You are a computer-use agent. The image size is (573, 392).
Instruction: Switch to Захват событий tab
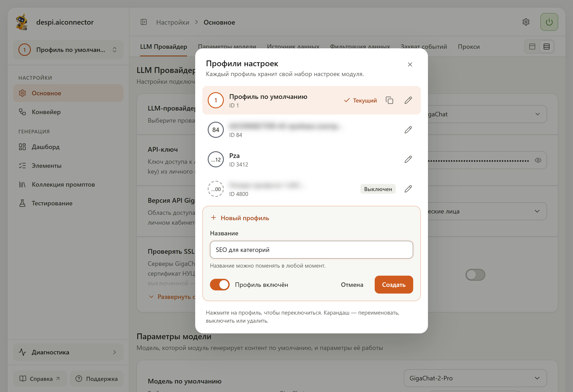[x=424, y=47]
